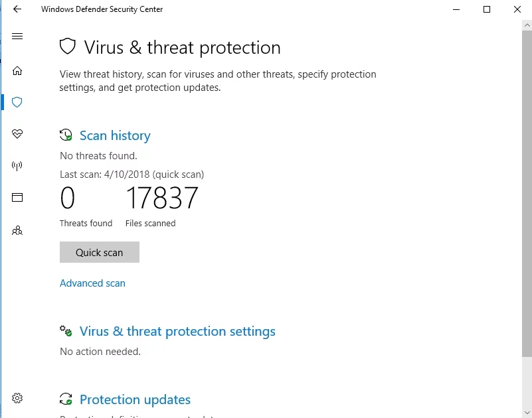Screen dimensions: 532x418
Task: Click the back arrow button
Action: point(17,9)
